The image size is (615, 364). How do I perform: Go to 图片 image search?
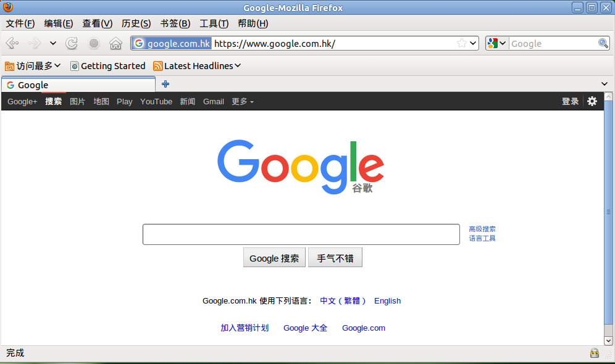pos(77,101)
